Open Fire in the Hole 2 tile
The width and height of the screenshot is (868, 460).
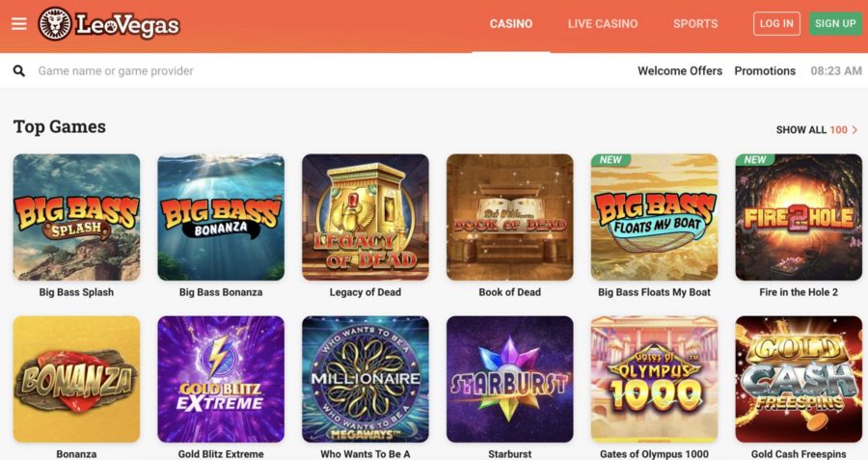pos(799,217)
